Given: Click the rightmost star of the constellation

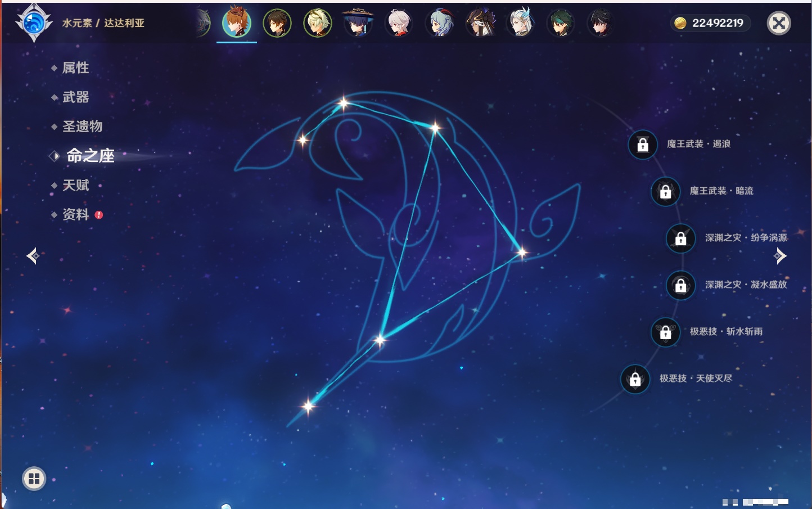Looking at the screenshot, I should pos(521,253).
